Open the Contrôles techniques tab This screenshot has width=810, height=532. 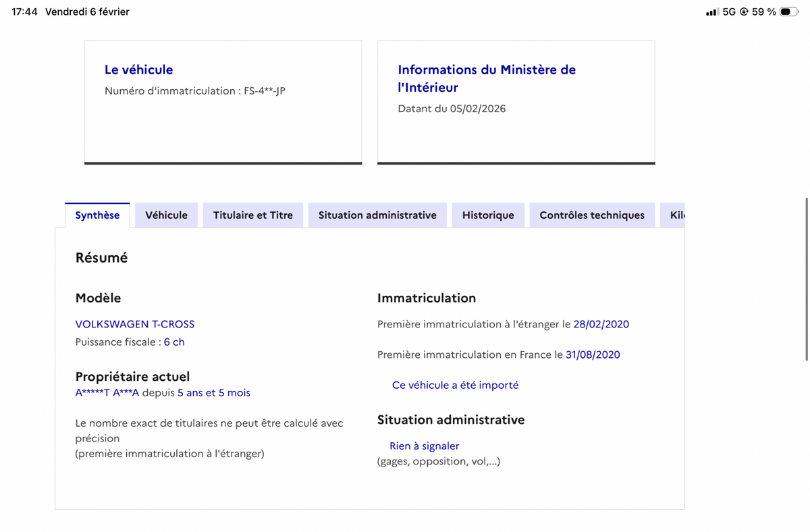tap(592, 215)
